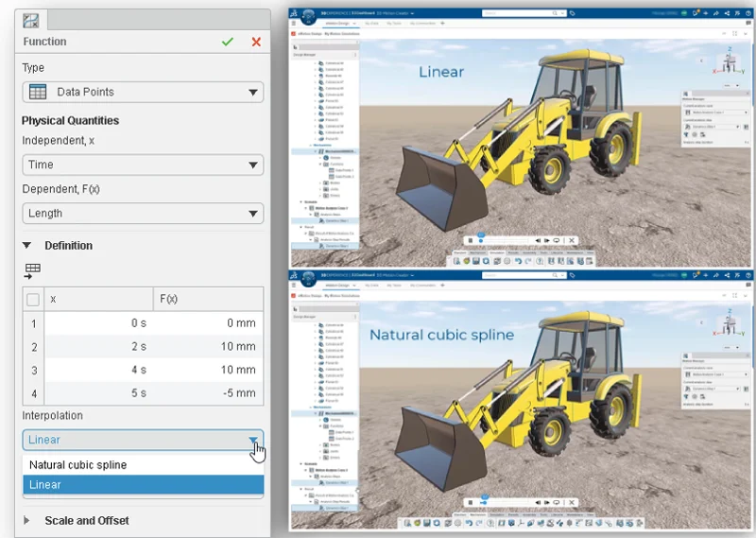The image size is (756, 538).
Task: Close the playback bar in lower viewport
Action: [572, 502]
